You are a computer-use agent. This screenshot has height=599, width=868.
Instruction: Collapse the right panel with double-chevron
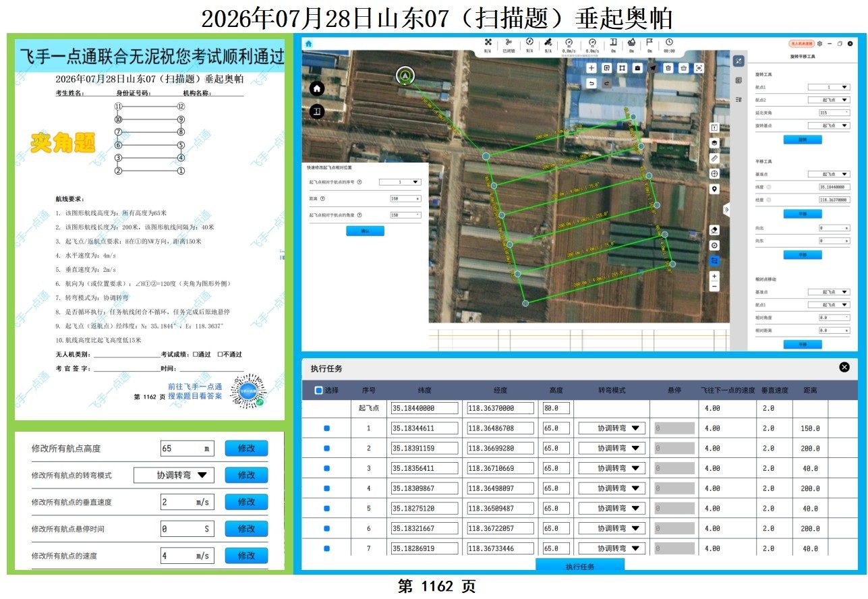(x=726, y=210)
